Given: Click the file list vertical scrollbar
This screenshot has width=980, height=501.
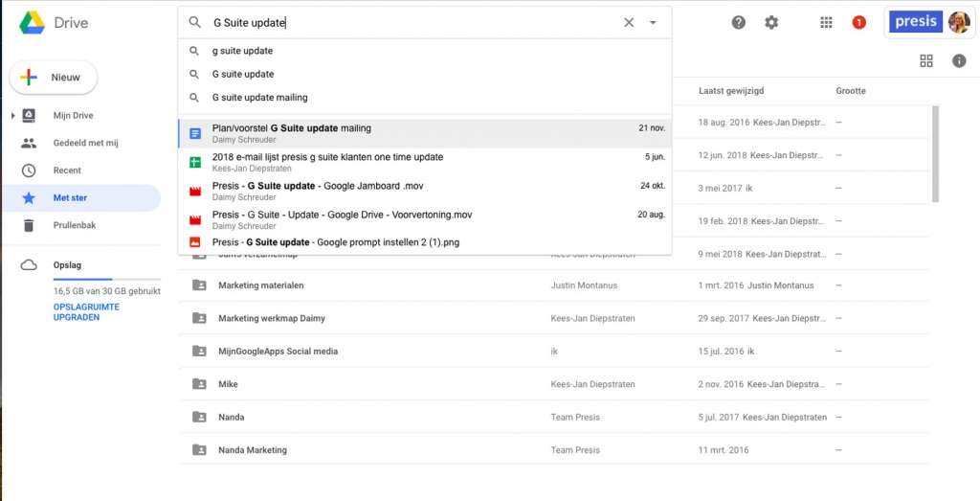Looking at the screenshot, I should click(935, 154).
